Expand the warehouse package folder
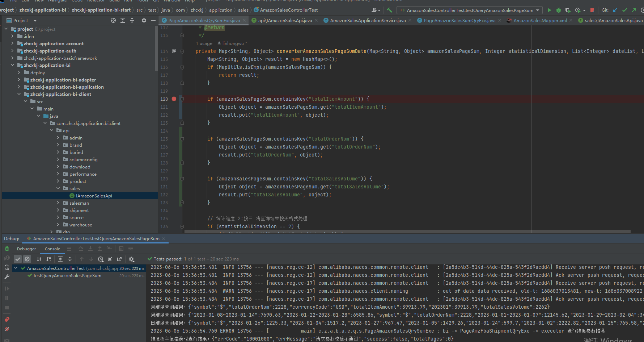The width and height of the screenshot is (644, 342). point(58,225)
